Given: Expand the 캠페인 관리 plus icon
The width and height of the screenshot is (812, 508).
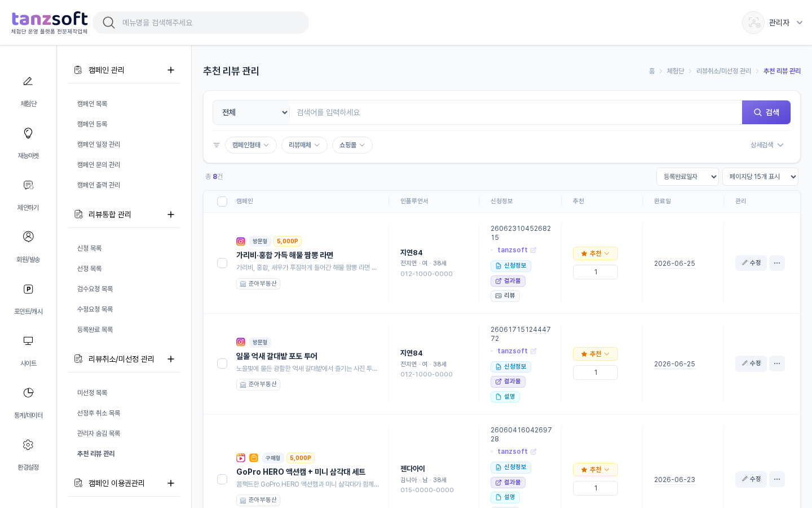Looking at the screenshot, I should [x=171, y=70].
